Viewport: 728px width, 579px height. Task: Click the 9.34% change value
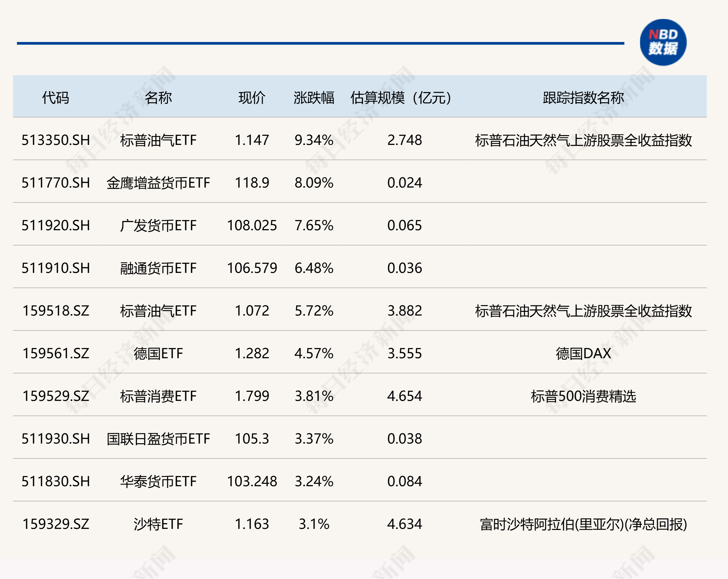click(314, 140)
